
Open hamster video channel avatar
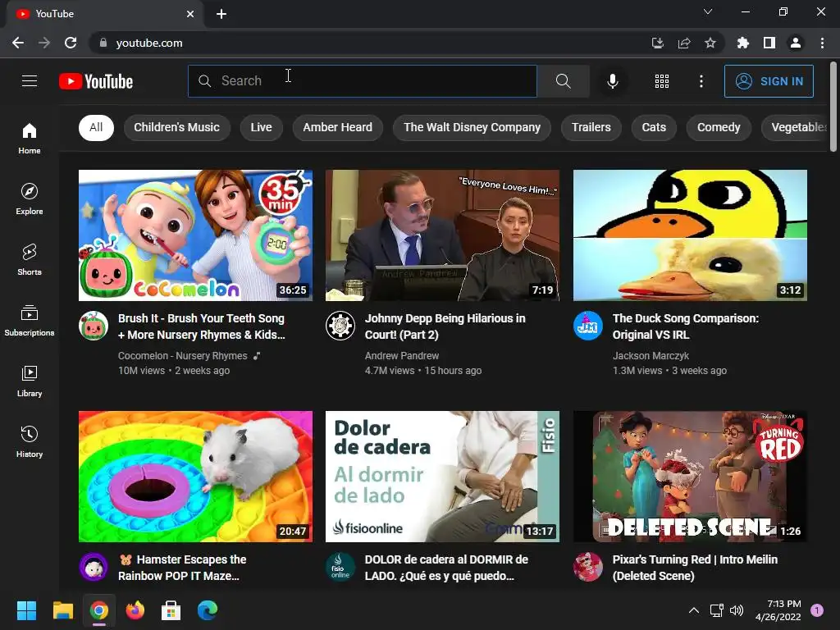(94, 567)
